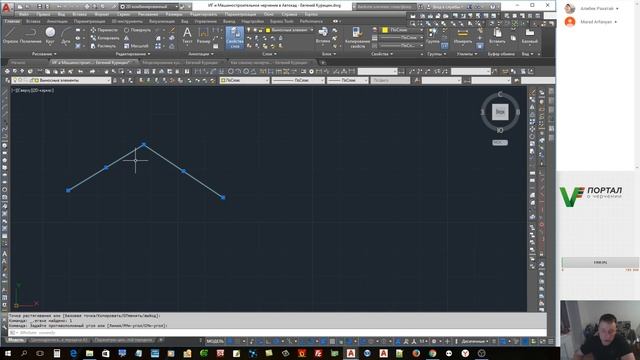This screenshot has height=360, width=640.
Task: Click the ПРОБА button in side panel
Action: click(600, 262)
